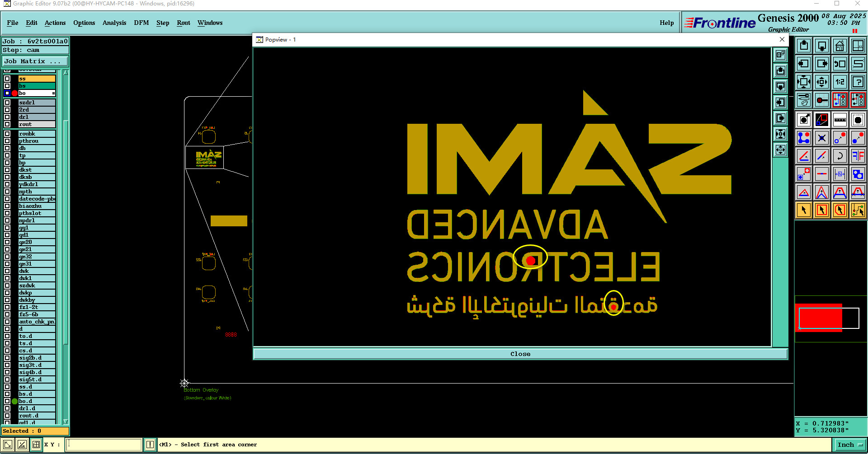
Task: Open the Actions menu
Action: click(x=55, y=23)
